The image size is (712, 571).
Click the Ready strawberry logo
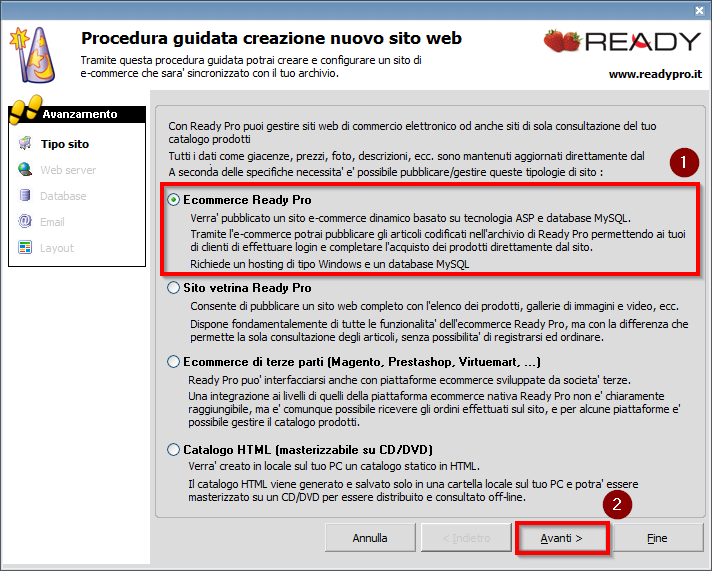[x=623, y=41]
